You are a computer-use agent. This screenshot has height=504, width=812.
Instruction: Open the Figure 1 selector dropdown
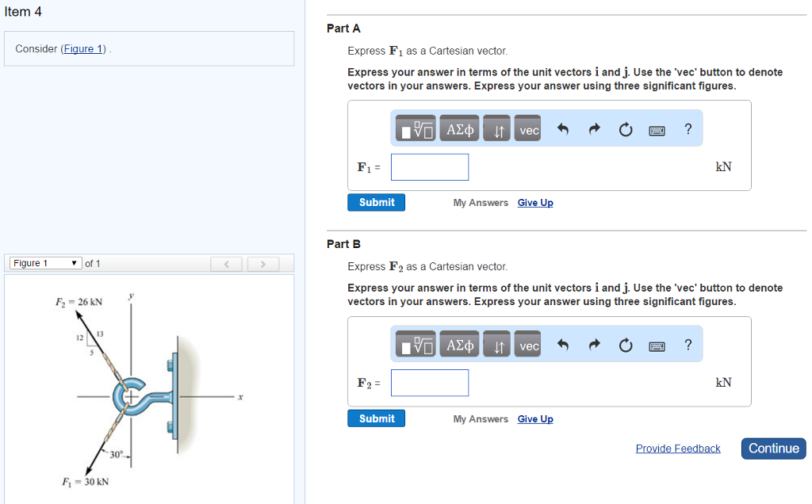point(45,263)
